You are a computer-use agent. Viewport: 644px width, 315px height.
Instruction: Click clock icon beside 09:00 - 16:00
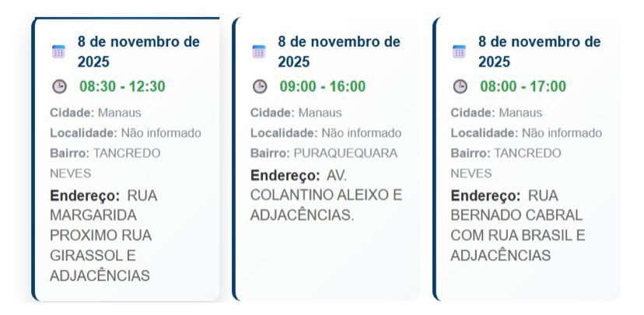(x=260, y=86)
